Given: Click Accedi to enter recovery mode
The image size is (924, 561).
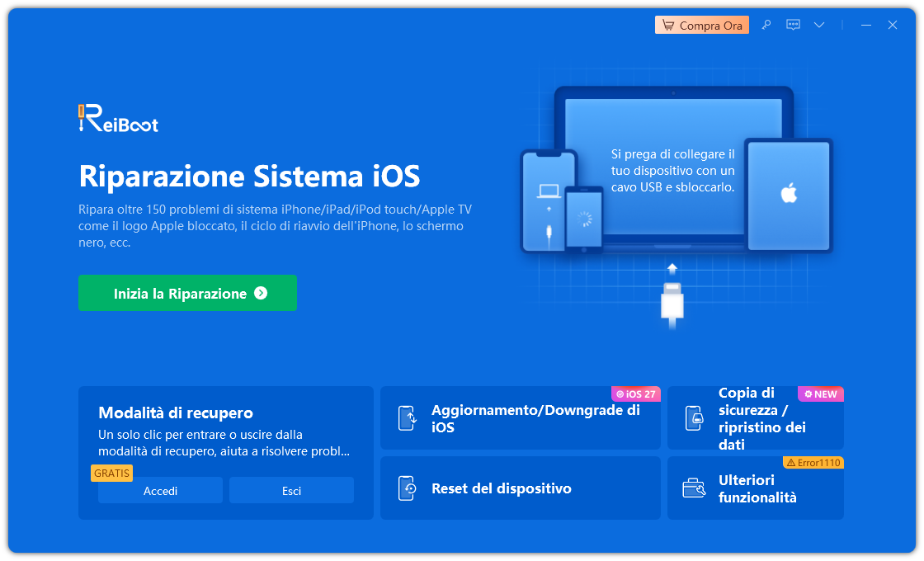Looking at the screenshot, I should (x=160, y=491).
